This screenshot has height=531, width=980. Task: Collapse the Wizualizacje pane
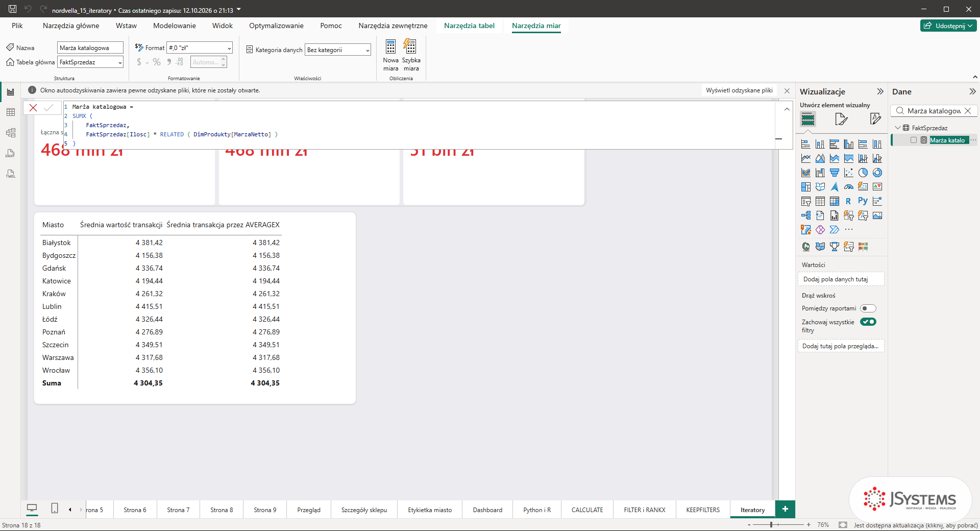tap(880, 91)
